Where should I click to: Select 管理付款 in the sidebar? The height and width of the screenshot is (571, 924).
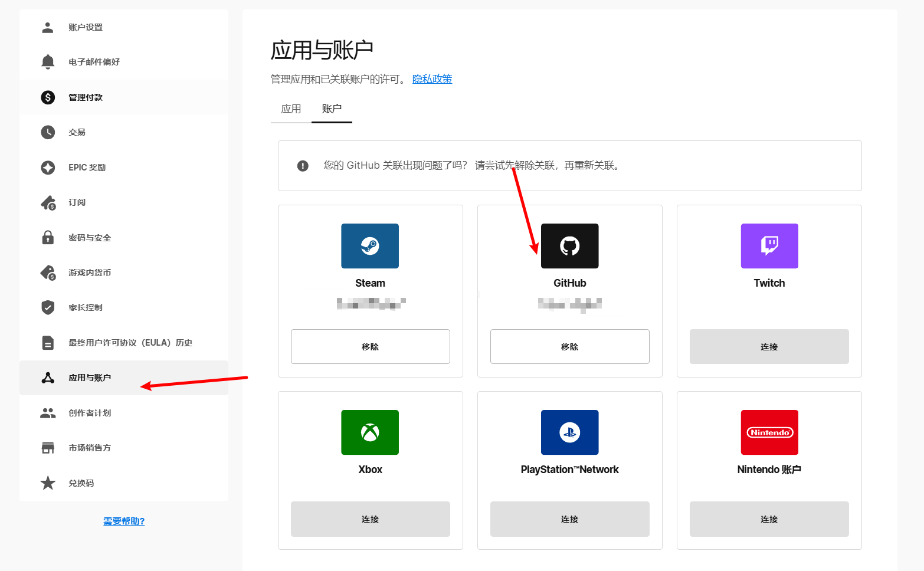(124, 97)
